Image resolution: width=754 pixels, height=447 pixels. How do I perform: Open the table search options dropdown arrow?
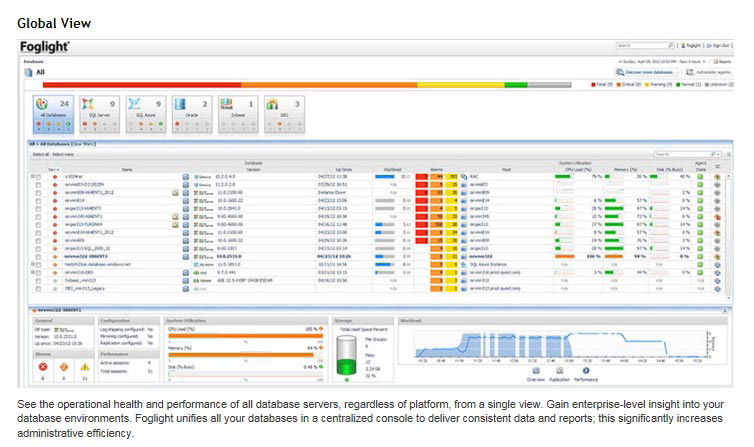click(x=718, y=154)
